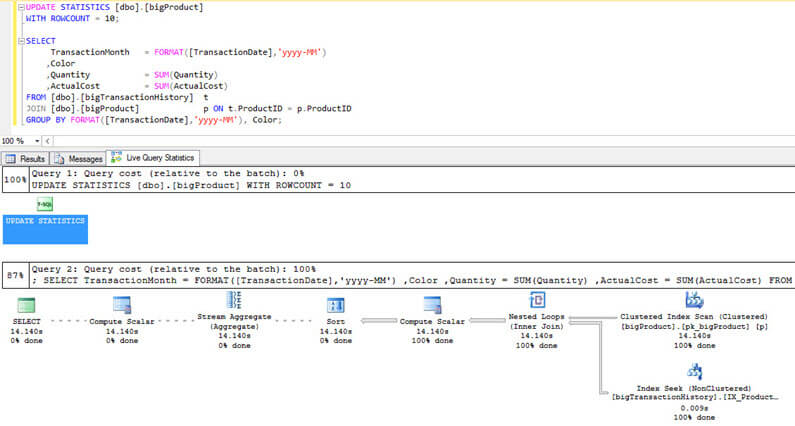The width and height of the screenshot is (795, 426).
Task: Click the '[bigProduct].[pk_bigProduct] [p]' text
Action: (x=694, y=326)
